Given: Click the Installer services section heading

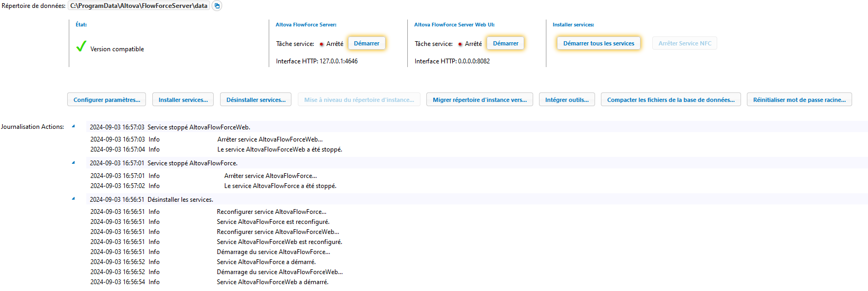Looking at the screenshot, I should pos(573,25).
